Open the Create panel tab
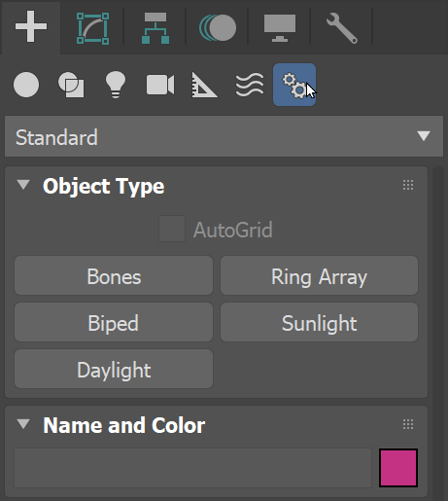The height and width of the screenshot is (501, 448). click(x=31, y=27)
